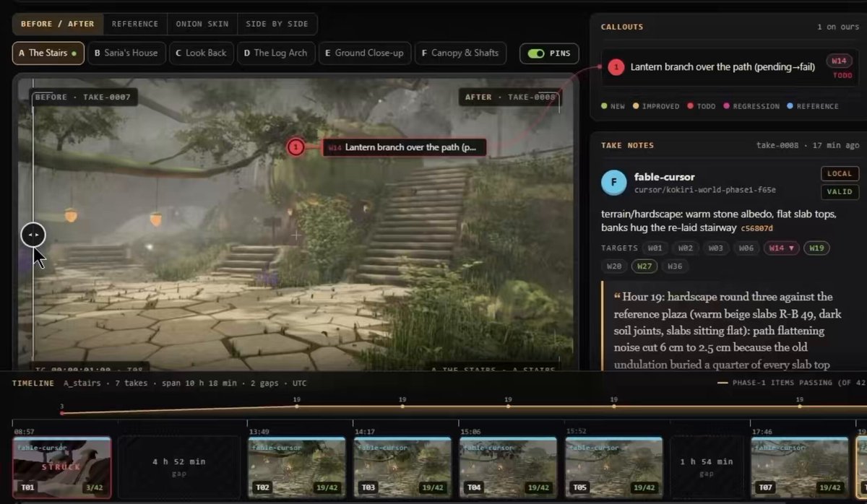Click the take-0008 · 17 min ago label
Screen dimensions: 867x504
(808, 145)
